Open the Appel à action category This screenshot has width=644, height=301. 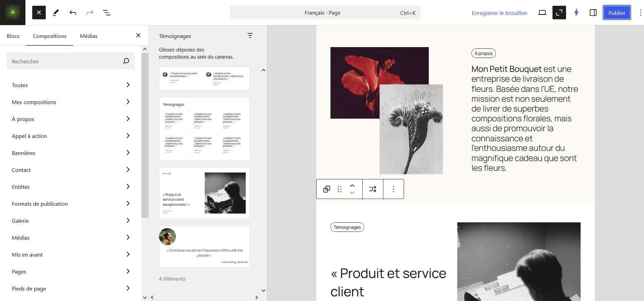[71, 136]
